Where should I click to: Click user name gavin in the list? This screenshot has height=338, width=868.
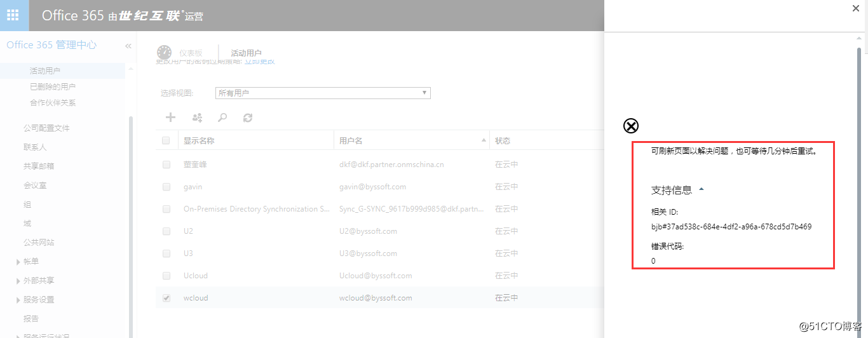click(x=193, y=187)
